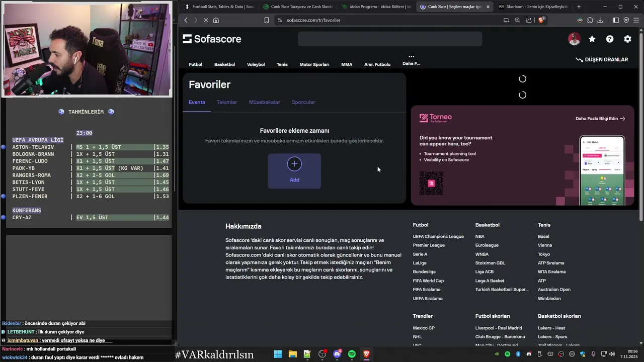Viewport: 644px width, 362px height.
Task: Expand Daha Fazla sports menu
Action: pos(411,60)
